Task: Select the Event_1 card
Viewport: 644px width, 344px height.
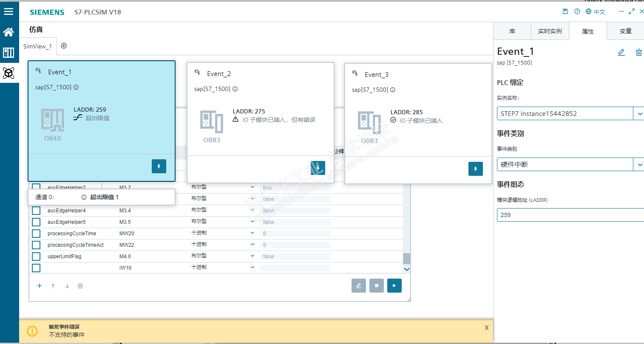Action: click(x=102, y=121)
